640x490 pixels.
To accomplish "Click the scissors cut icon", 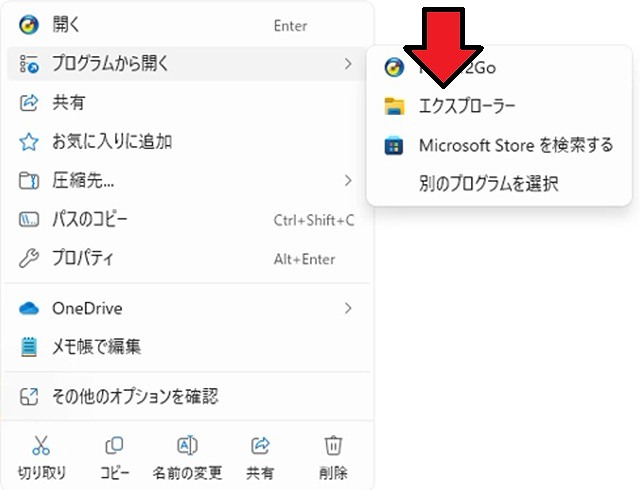I will pyautogui.click(x=41, y=445).
